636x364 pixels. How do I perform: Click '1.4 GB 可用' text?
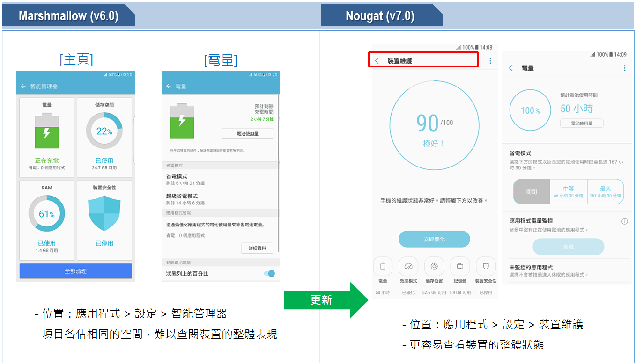coord(47,250)
